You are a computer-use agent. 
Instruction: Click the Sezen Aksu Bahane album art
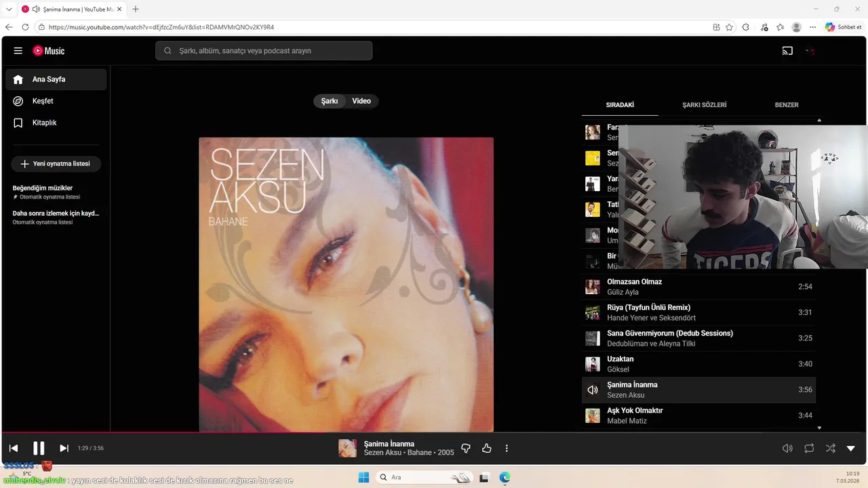tap(346, 285)
